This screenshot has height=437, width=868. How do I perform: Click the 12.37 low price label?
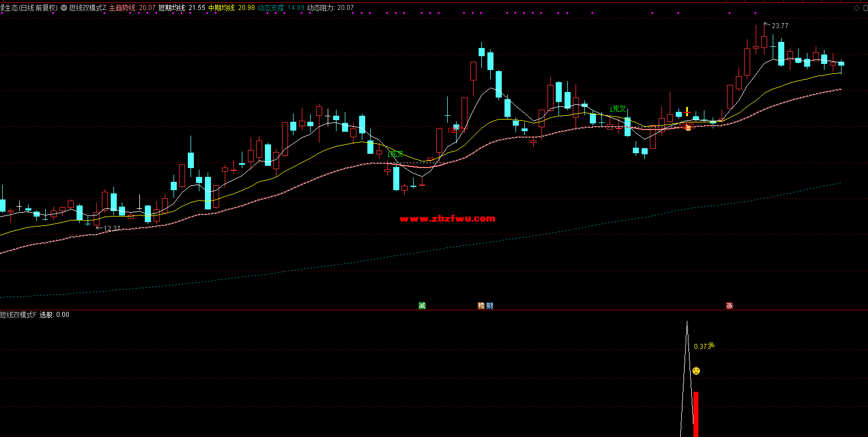(x=112, y=229)
